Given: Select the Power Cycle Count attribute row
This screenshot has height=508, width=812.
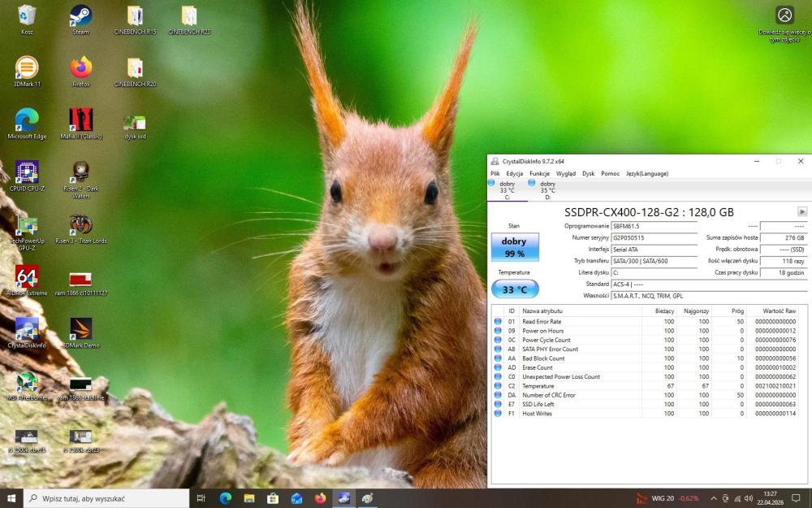Looking at the screenshot, I should point(646,340).
